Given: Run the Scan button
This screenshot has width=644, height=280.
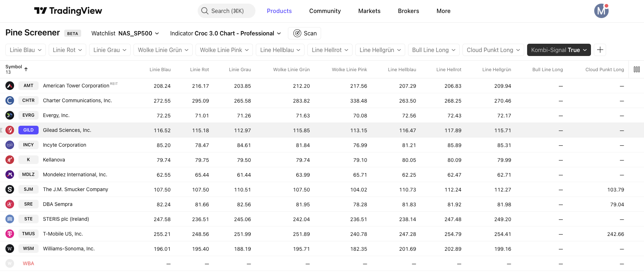Looking at the screenshot, I should pos(305,33).
